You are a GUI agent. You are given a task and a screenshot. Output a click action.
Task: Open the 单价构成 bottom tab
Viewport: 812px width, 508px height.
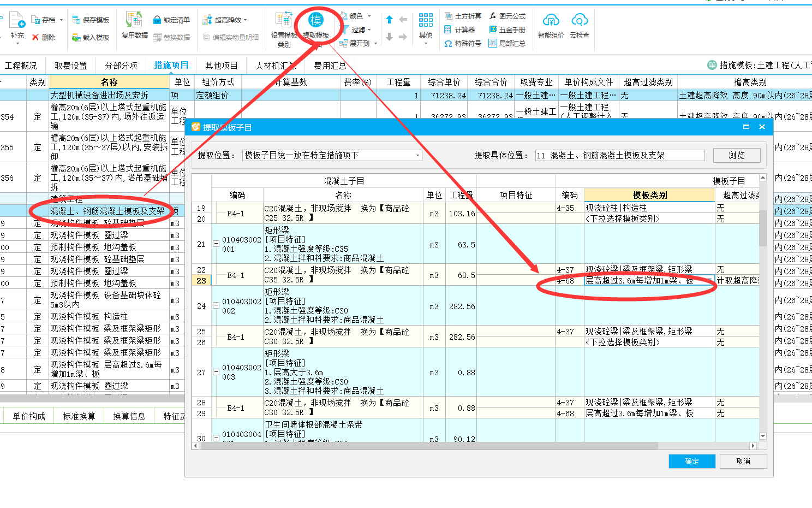29,416
